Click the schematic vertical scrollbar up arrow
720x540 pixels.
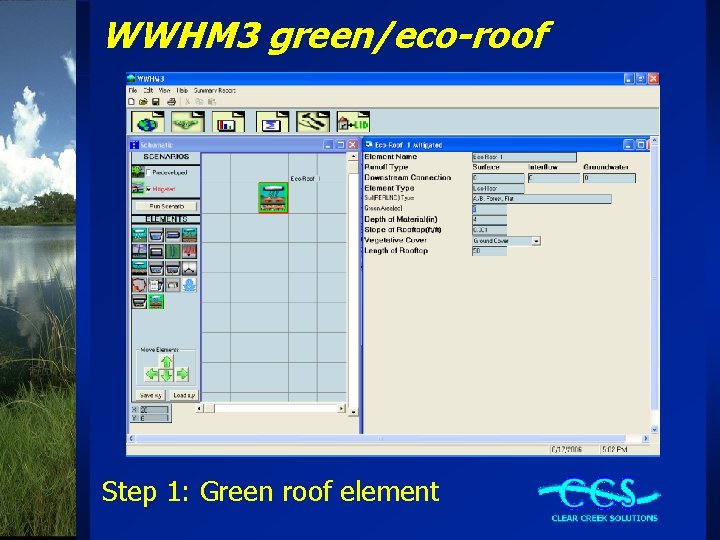[353, 157]
